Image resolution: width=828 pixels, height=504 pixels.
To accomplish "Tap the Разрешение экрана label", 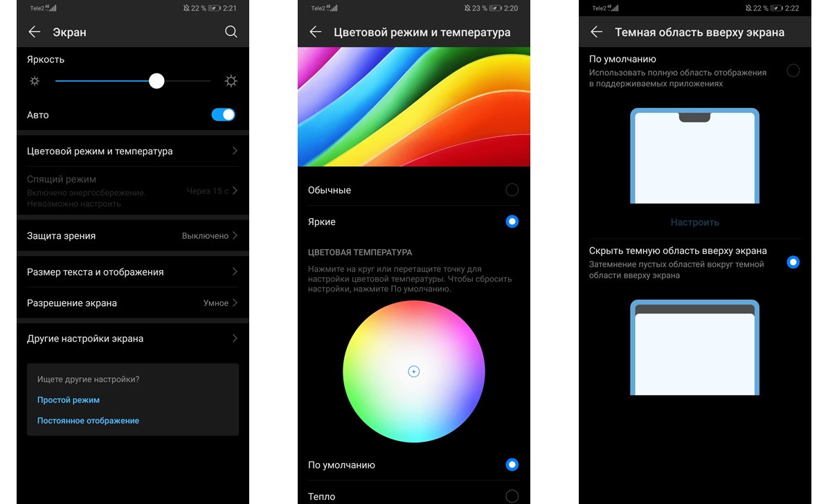I will (72, 303).
